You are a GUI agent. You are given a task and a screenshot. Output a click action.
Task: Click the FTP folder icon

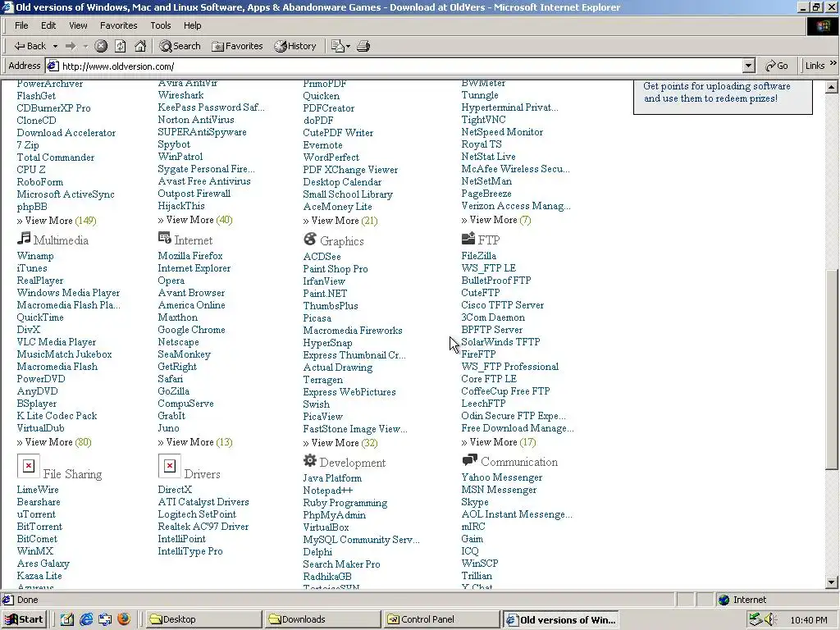coord(468,238)
